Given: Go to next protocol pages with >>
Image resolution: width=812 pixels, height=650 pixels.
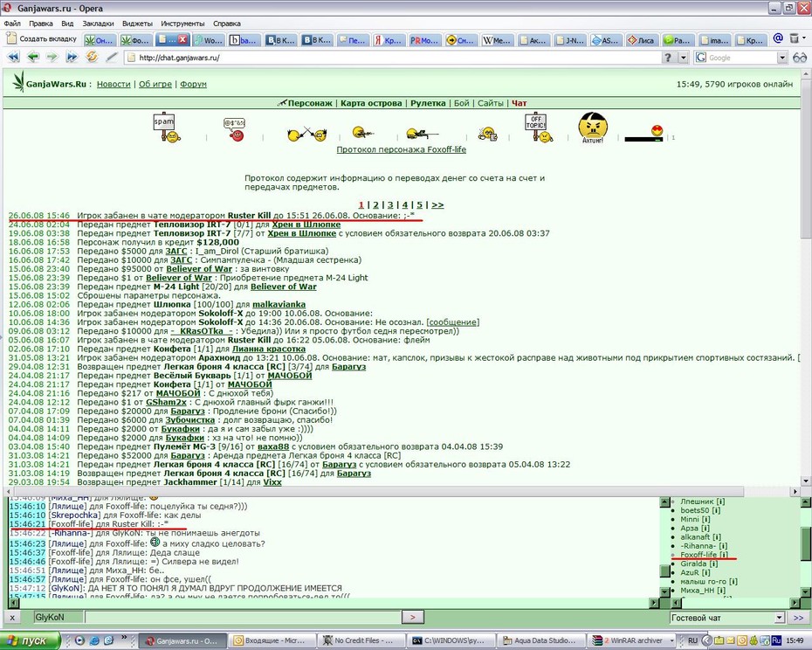Looking at the screenshot, I should [437, 205].
